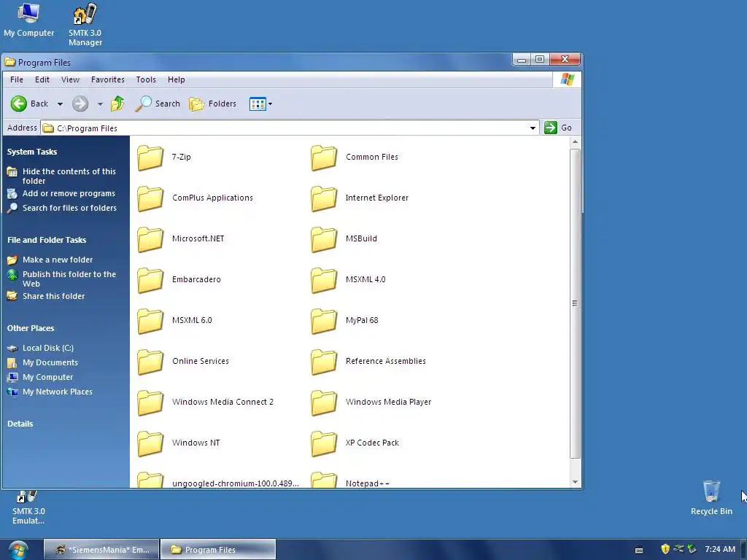Click the ungoogled-chromium folder name
The width and height of the screenshot is (747, 560).
236,483
